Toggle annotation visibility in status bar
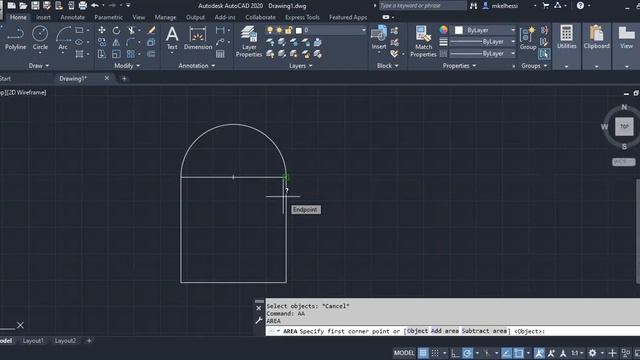 pos(539,353)
